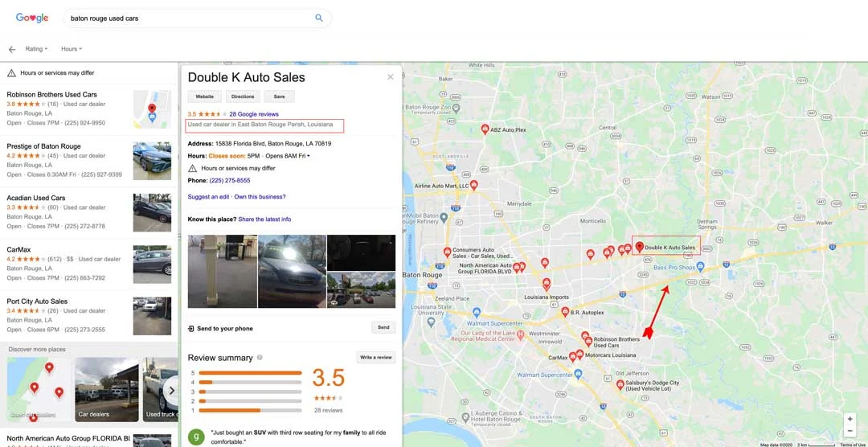Click the Save button
This screenshot has width=868, height=447.
[279, 96]
